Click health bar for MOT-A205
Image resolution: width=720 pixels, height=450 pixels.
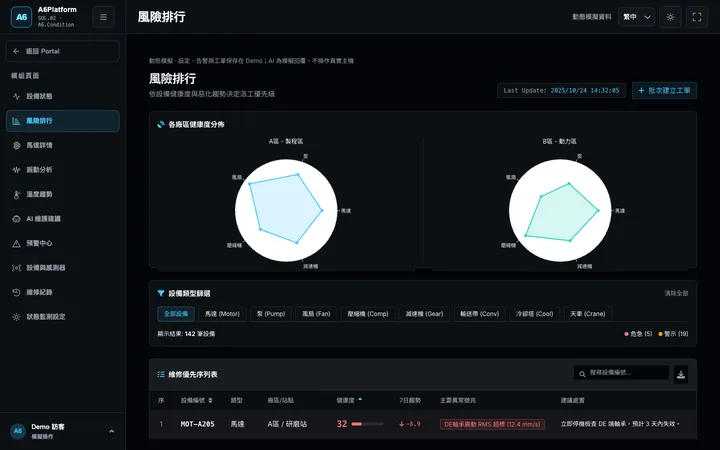tap(367, 424)
